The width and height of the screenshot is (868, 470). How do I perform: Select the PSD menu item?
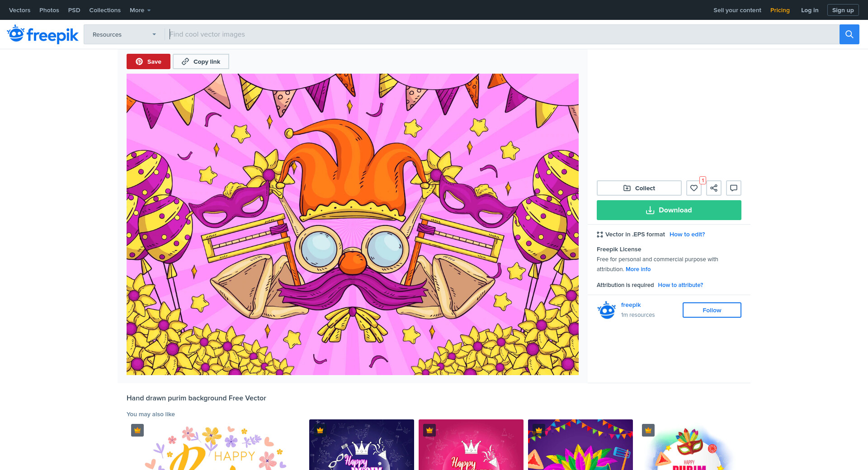74,10
